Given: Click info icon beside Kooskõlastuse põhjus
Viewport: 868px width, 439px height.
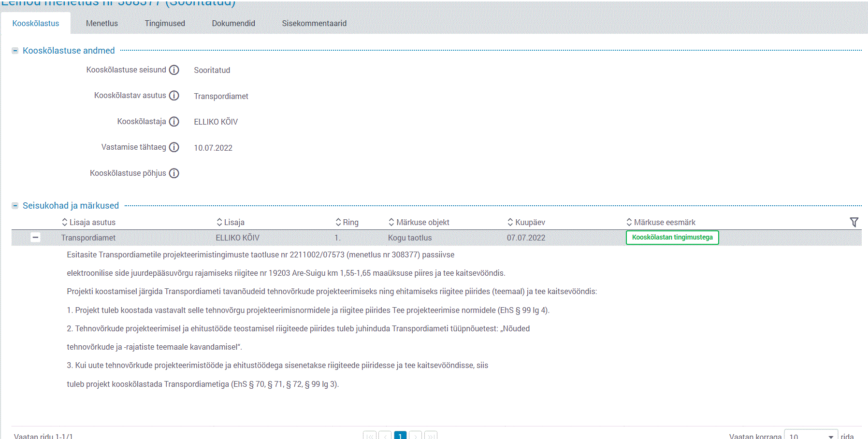Looking at the screenshot, I should pyautogui.click(x=174, y=173).
